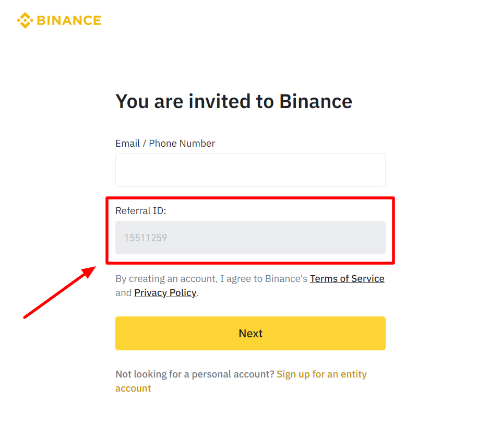Open the Privacy Policy link
Image resolution: width=501 pixels, height=448 pixels.
(x=165, y=292)
